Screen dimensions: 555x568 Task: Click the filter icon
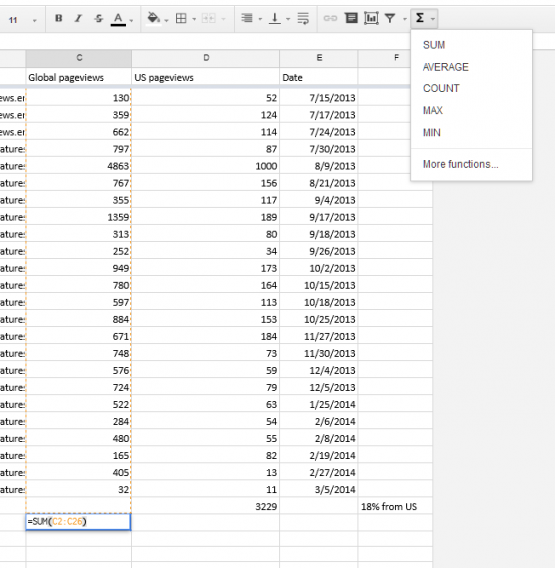pos(390,18)
